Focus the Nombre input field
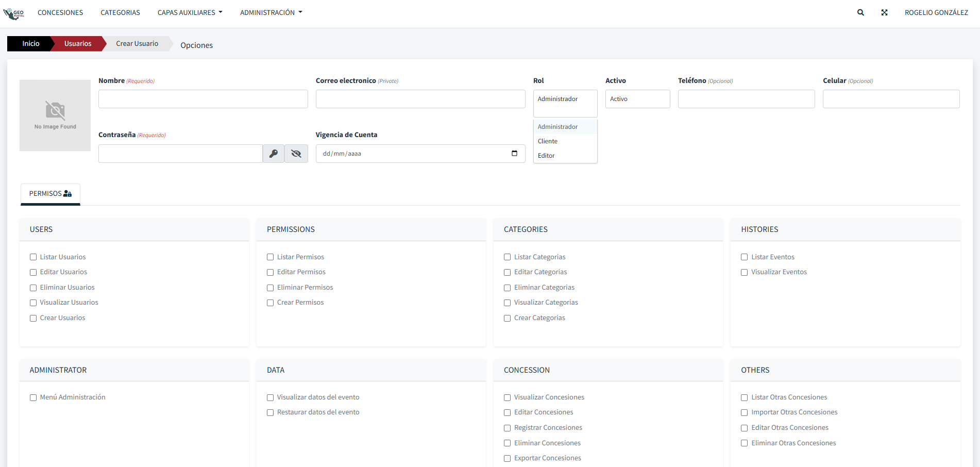The image size is (980, 467). (x=203, y=99)
